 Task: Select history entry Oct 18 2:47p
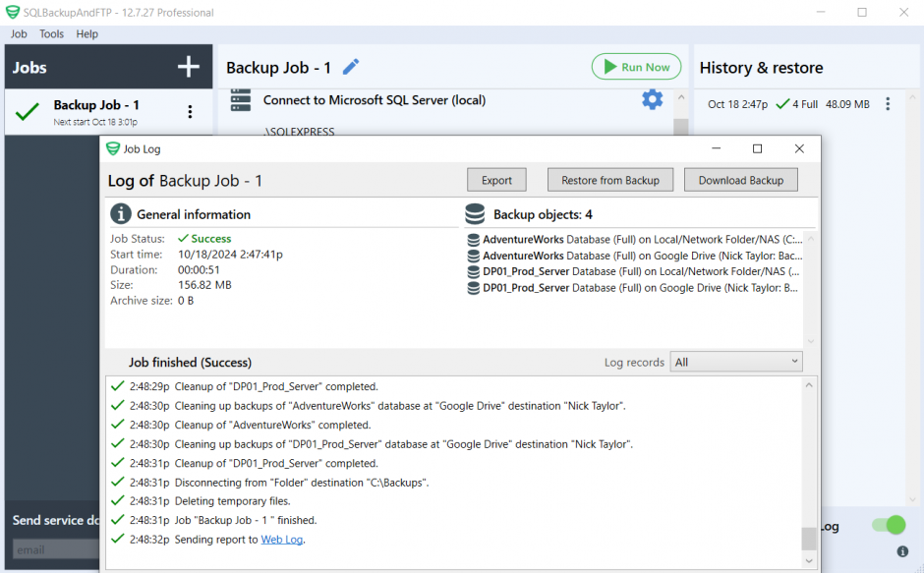click(800, 104)
